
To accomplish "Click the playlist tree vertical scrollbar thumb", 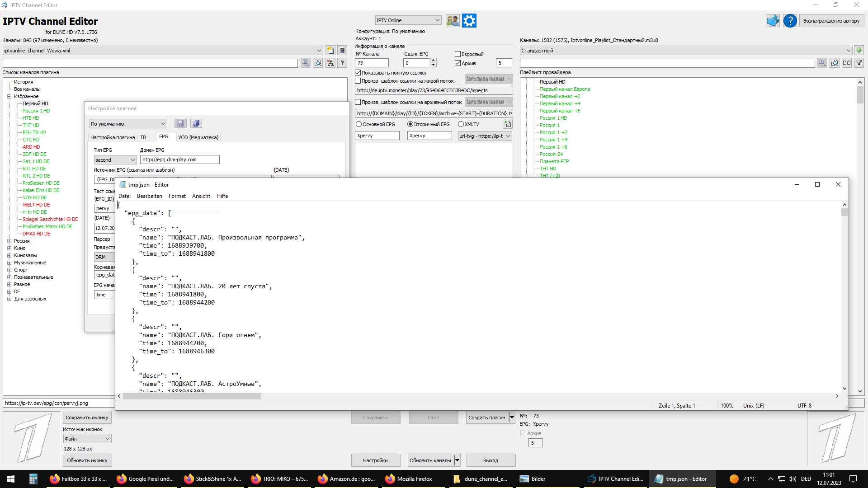I will pos(860,95).
